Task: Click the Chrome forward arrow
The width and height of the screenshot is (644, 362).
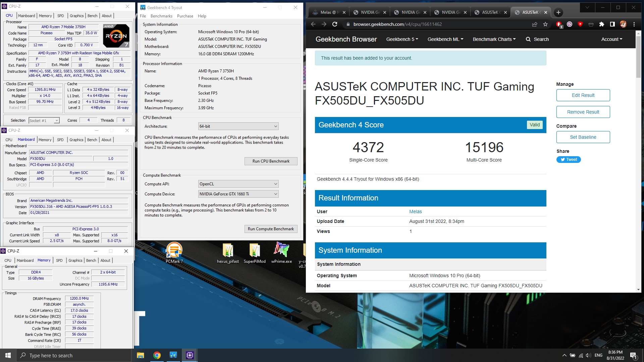Action: (x=324, y=24)
